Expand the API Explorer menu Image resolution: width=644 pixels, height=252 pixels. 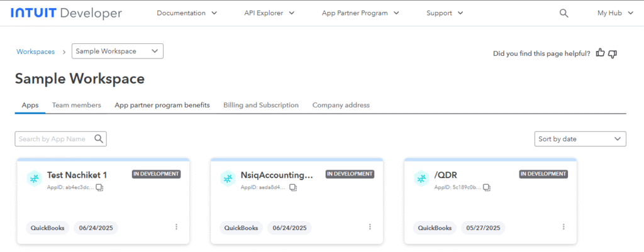click(269, 13)
